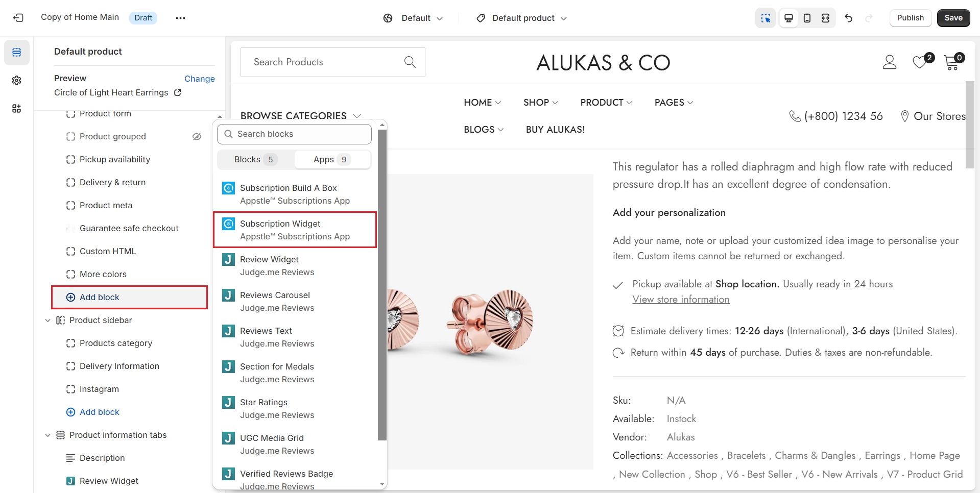
Task: Click Change next to Preview
Action: [x=199, y=79]
